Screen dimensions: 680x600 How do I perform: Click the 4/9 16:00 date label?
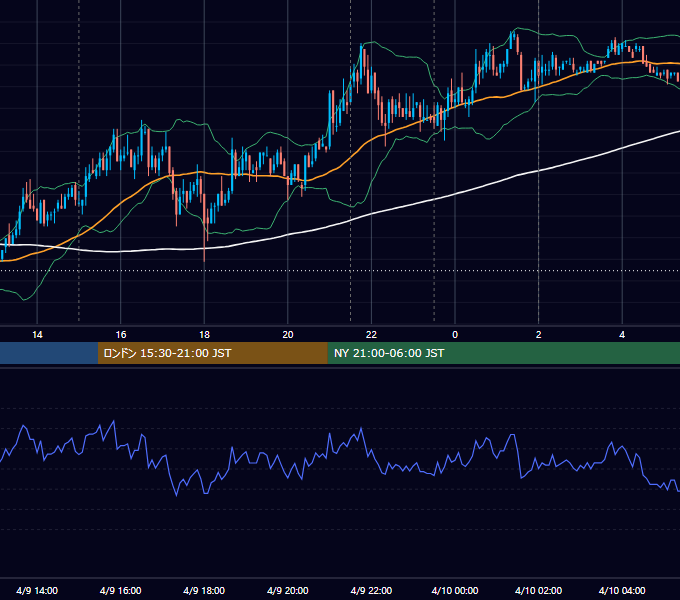[x=121, y=590]
